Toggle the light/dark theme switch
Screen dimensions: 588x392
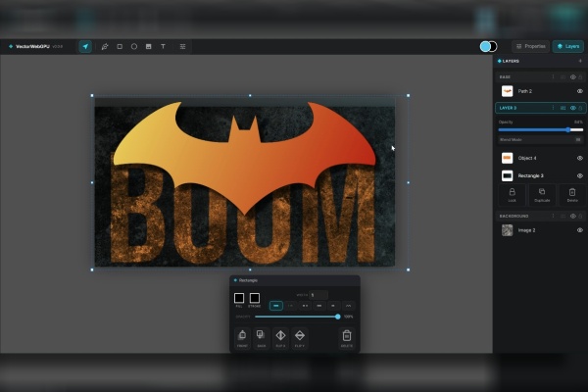[489, 46]
